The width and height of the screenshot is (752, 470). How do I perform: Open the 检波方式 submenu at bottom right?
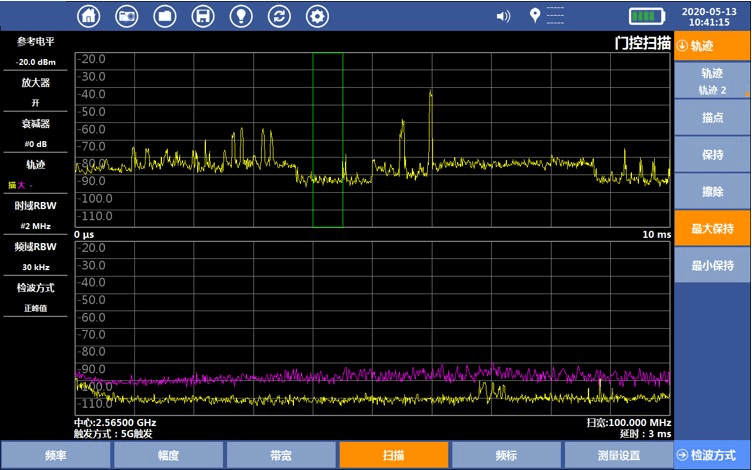point(712,455)
